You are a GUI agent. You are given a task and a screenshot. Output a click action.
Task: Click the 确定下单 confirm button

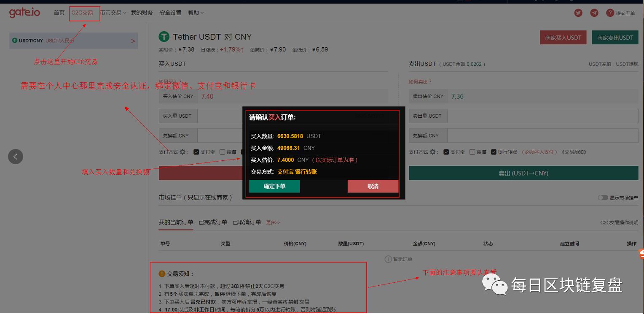274,186
